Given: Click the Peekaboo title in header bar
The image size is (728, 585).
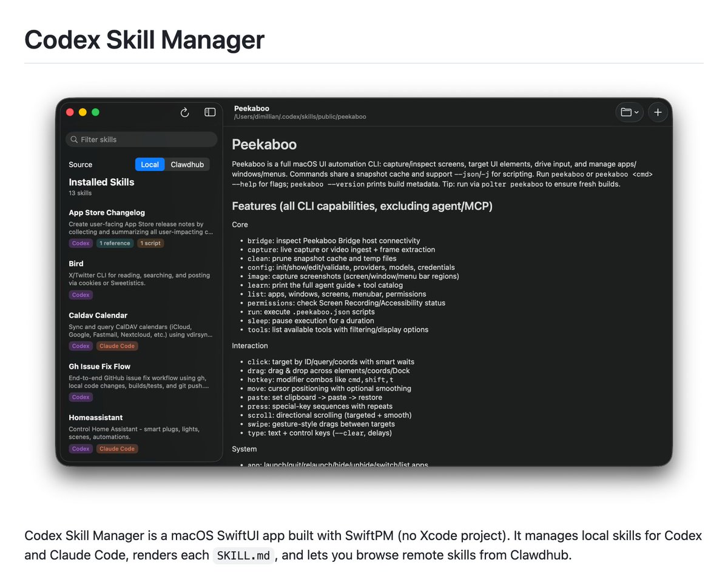Looking at the screenshot, I should [252, 108].
